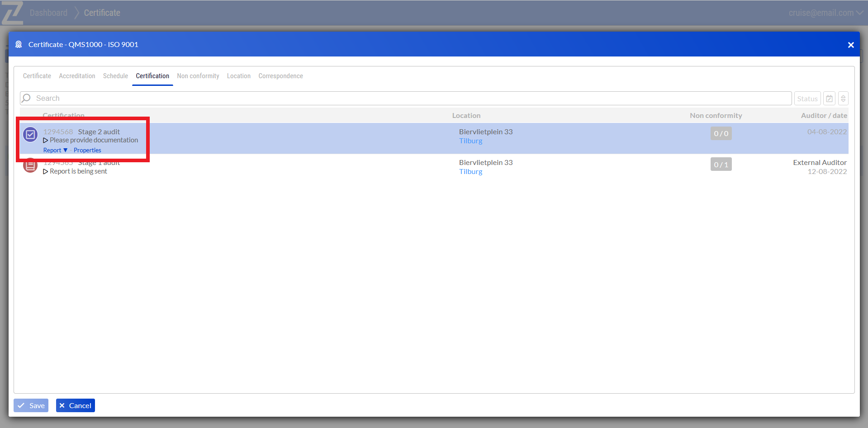Image resolution: width=868 pixels, height=428 pixels.
Task: Open the Status filter field
Action: pos(807,99)
